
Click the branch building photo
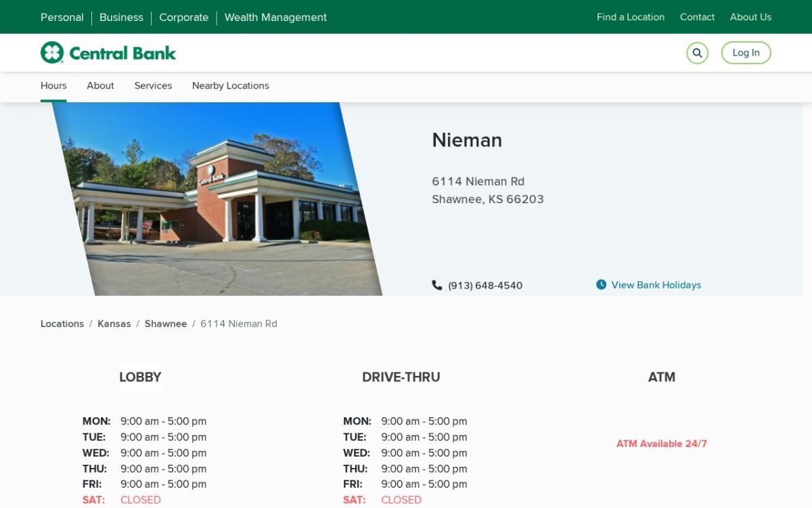click(x=217, y=199)
